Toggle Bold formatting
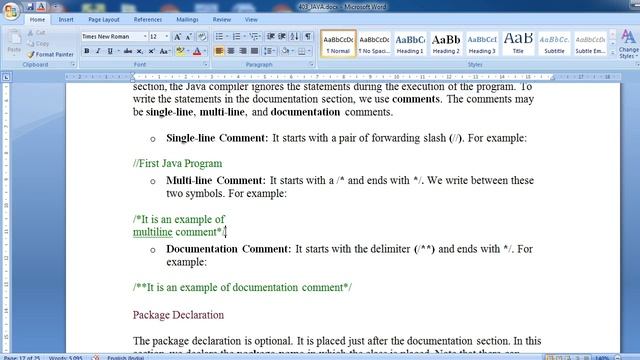This screenshot has height=360, width=640. (87, 51)
